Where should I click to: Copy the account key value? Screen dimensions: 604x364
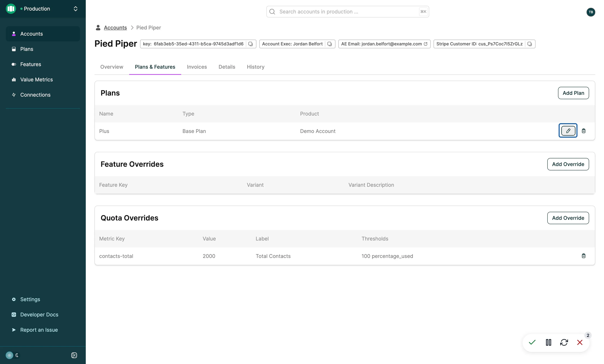tap(250, 44)
